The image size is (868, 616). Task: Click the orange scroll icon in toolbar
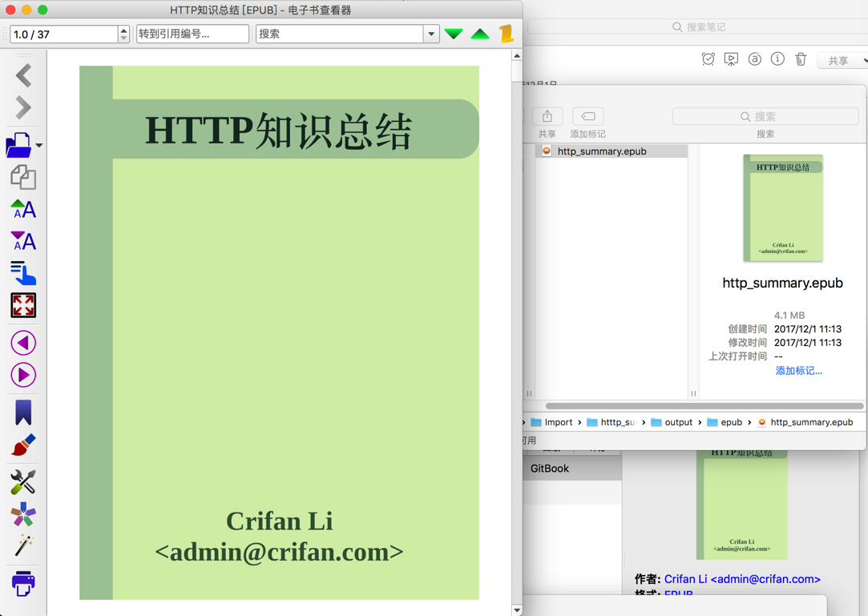(507, 34)
